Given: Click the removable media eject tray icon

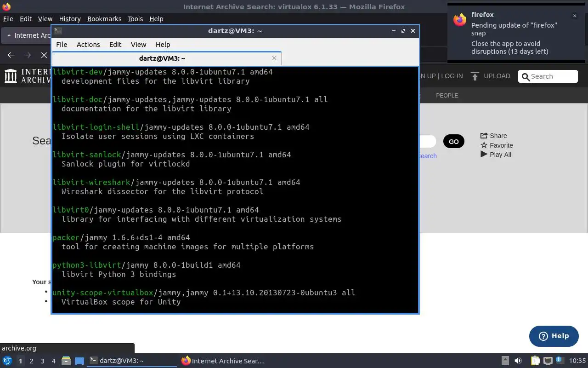Looking at the screenshot, I should (505, 361).
